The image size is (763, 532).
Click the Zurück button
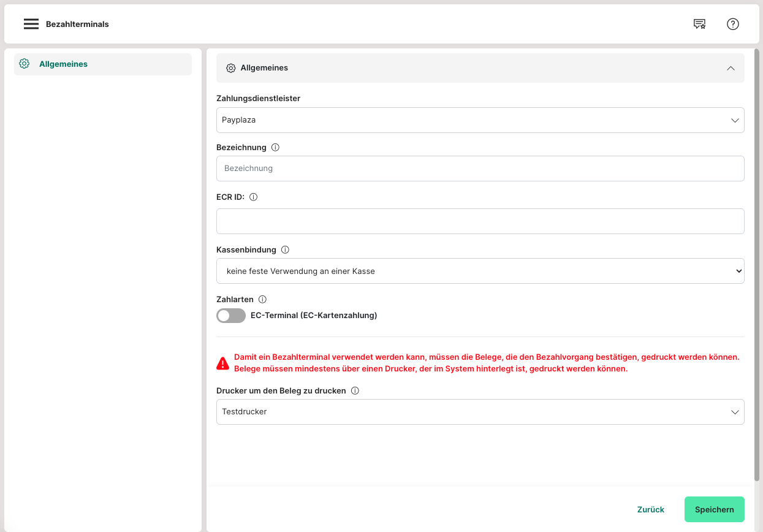coord(650,509)
